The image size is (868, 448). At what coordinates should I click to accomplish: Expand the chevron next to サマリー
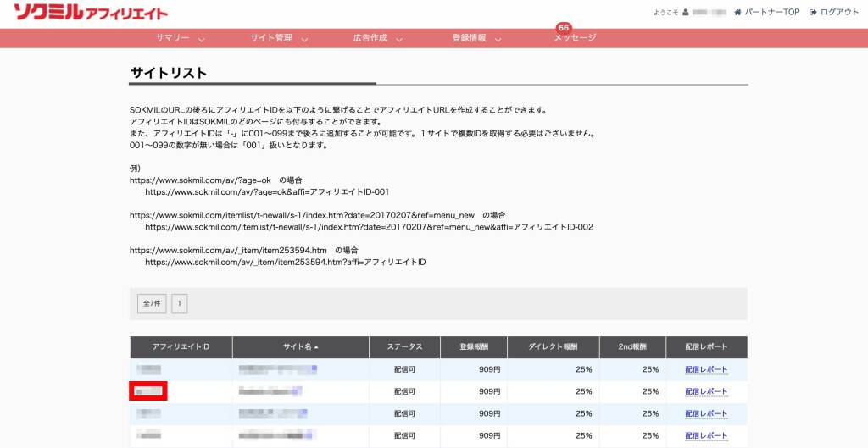click(202, 39)
